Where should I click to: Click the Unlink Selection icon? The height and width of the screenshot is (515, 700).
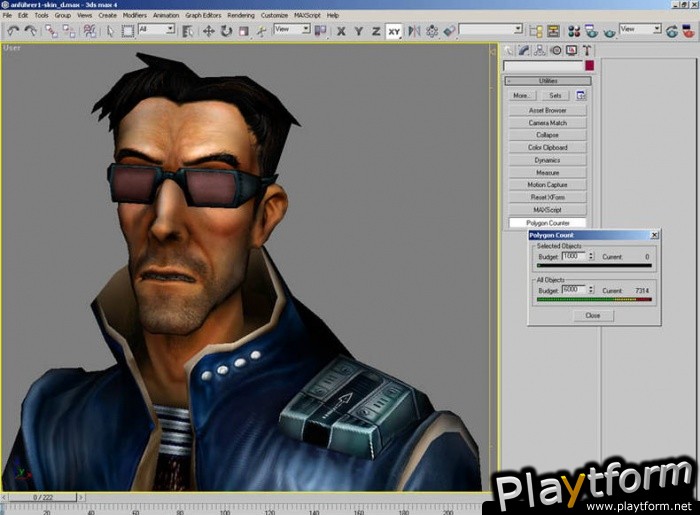[69, 31]
